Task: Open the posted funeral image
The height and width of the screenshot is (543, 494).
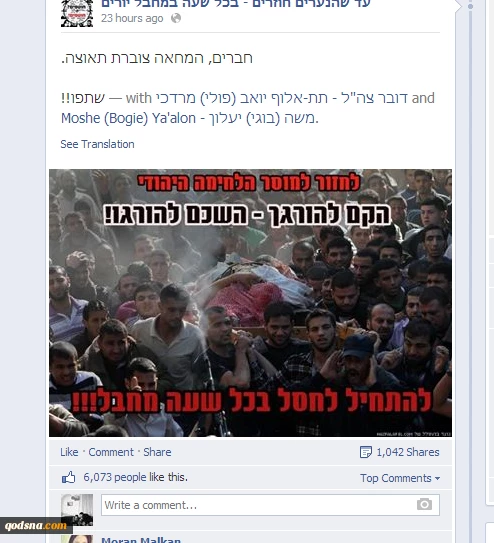Action: (x=250, y=303)
